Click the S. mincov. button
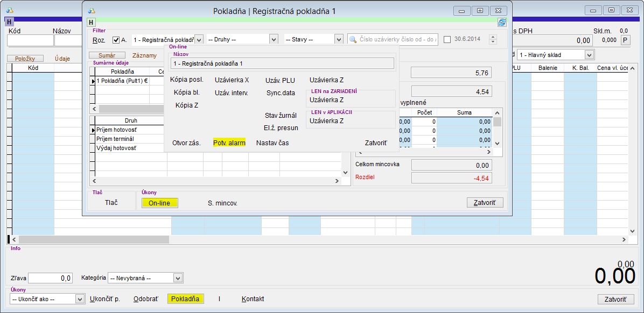 pos(222,203)
